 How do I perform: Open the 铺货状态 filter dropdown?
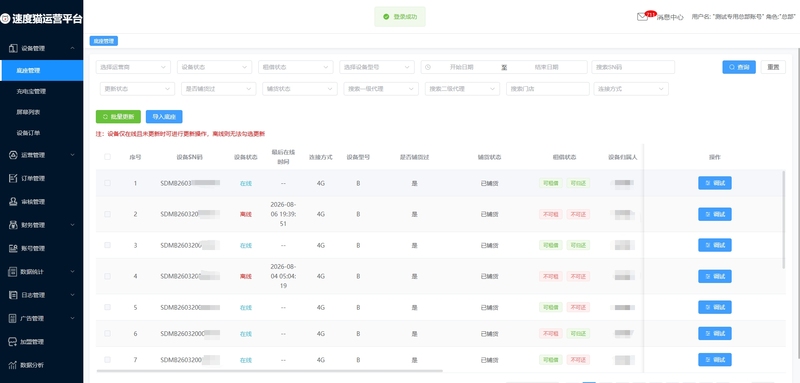click(299, 89)
